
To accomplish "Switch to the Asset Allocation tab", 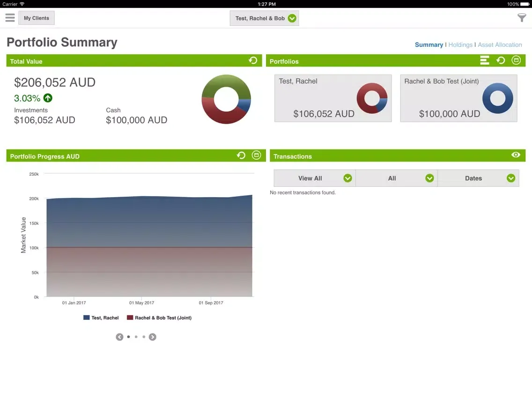I will [500, 45].
